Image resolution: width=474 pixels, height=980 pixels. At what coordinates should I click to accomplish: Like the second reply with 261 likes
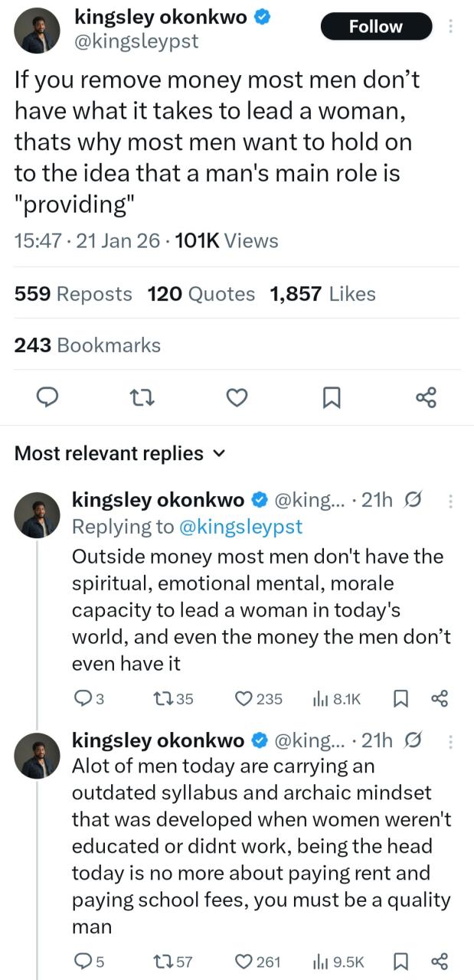(244, 961)
